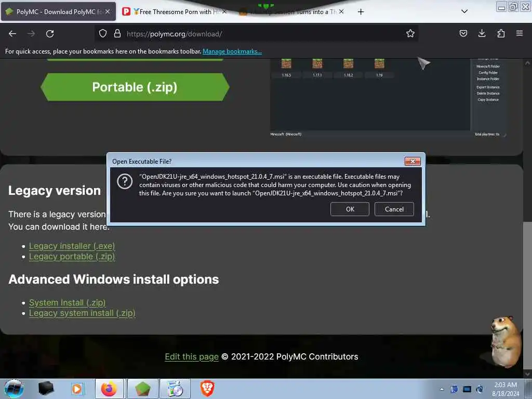Switch to PolyMC download tab
Screen dimensions: 532x399
click(58, 12)
